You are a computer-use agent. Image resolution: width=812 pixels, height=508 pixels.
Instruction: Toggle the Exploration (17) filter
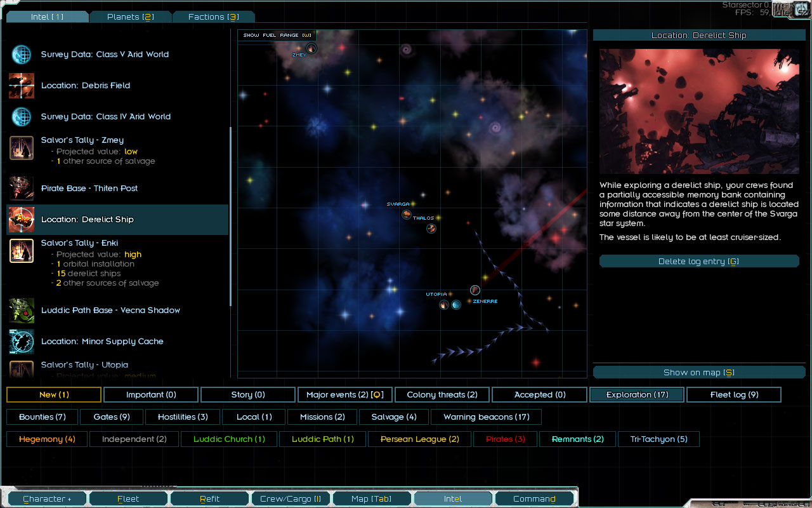[637, 395]
